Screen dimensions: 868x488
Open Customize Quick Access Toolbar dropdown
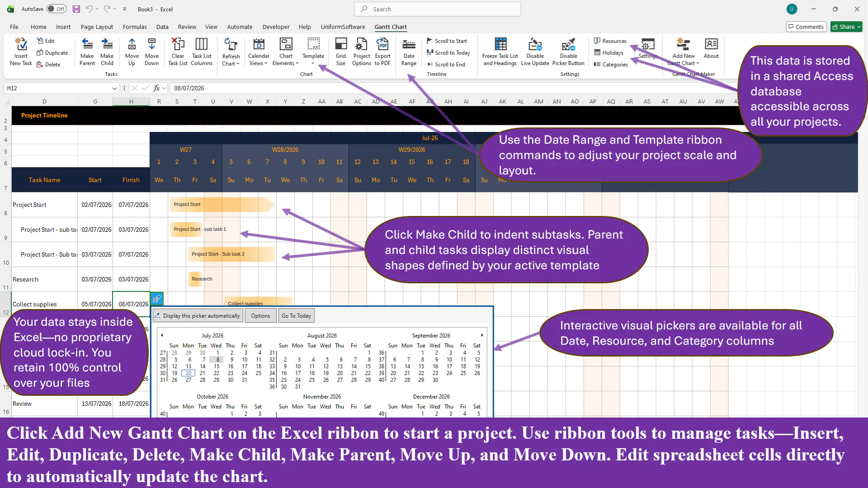click(124, 9)
